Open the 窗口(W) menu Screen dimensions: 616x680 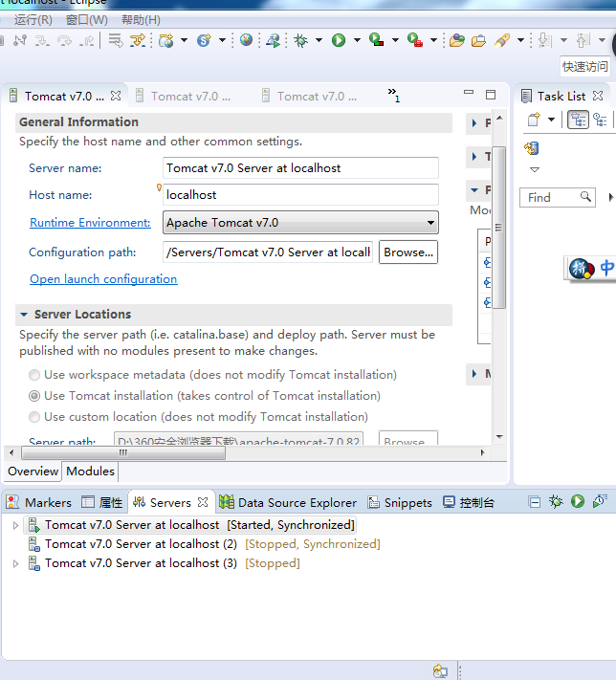pyautogui.click(x=86, y=20)
